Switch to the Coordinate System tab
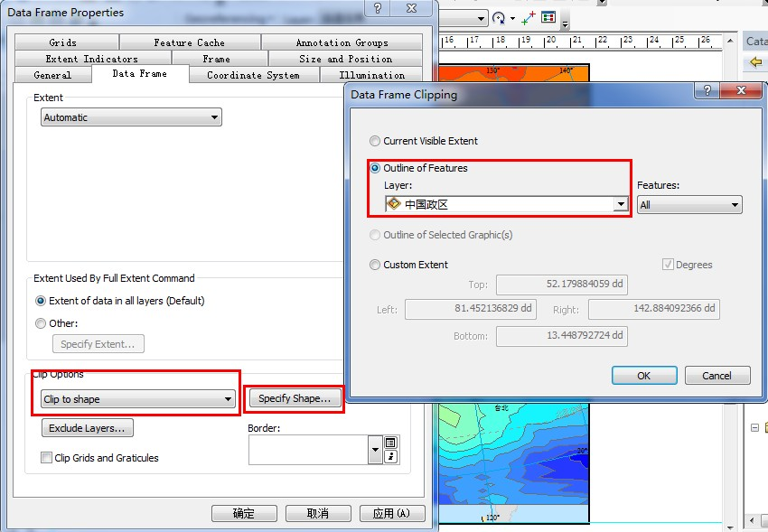The width and height of the screenshot is (768, 532). (253, 75)
